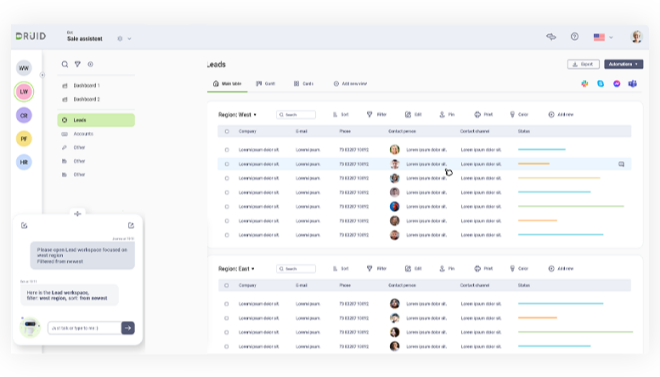Image resolution: width=660 pixels, height=377 pixels.
Task: Click the blue status bar in the first East row
Action: coord(561,303)
